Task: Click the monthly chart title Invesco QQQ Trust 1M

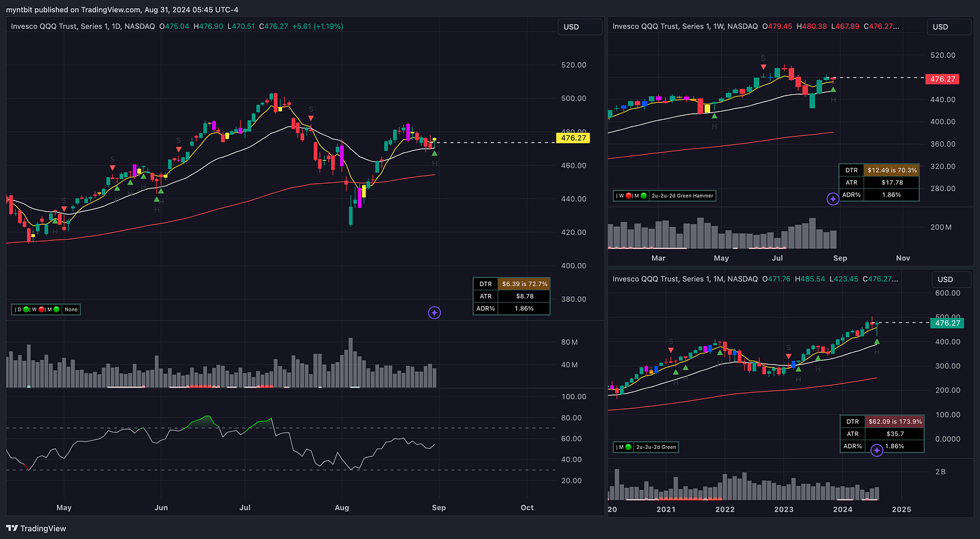Action: point(685,279)
